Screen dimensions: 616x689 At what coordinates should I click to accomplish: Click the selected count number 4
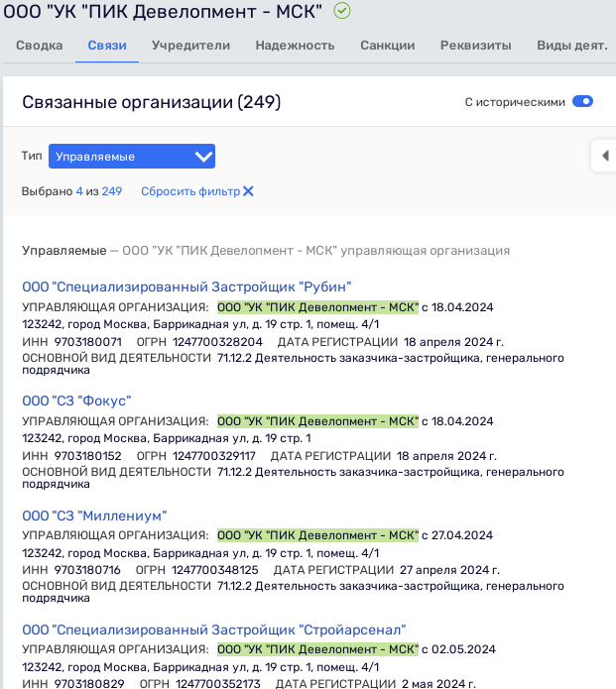tap(79, 191)
